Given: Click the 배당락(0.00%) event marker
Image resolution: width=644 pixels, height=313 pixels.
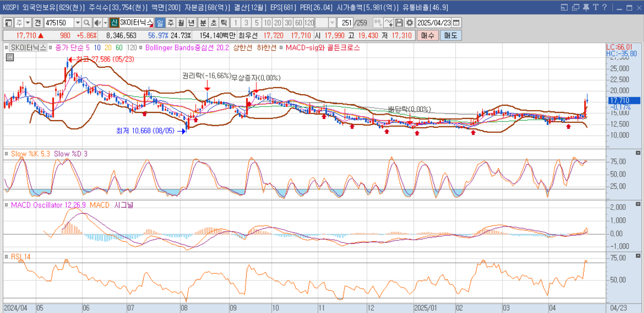Looking at the screenshot, I should (410, 109).
